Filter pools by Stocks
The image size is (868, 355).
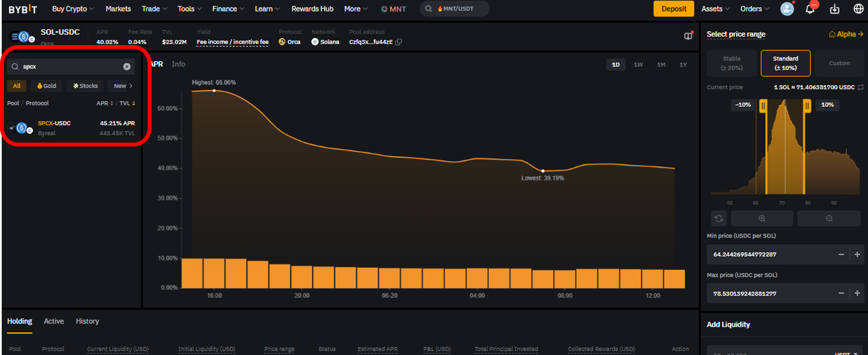point(85,86)
